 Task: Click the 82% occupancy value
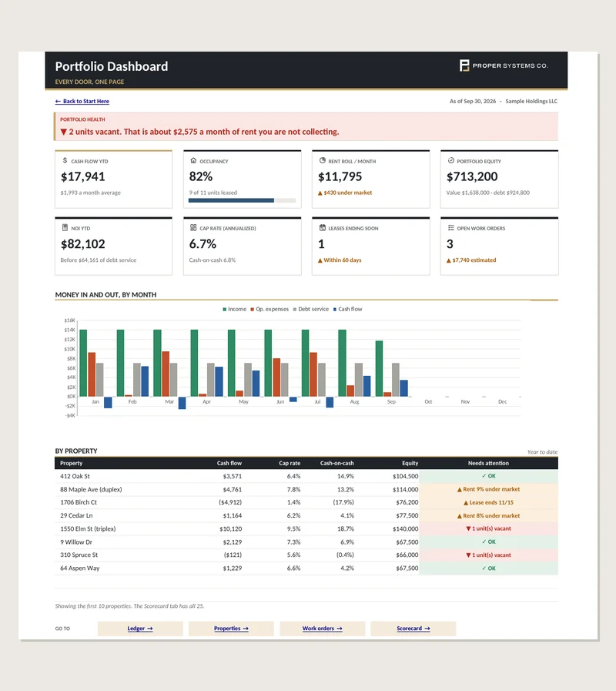pos(201,176)
